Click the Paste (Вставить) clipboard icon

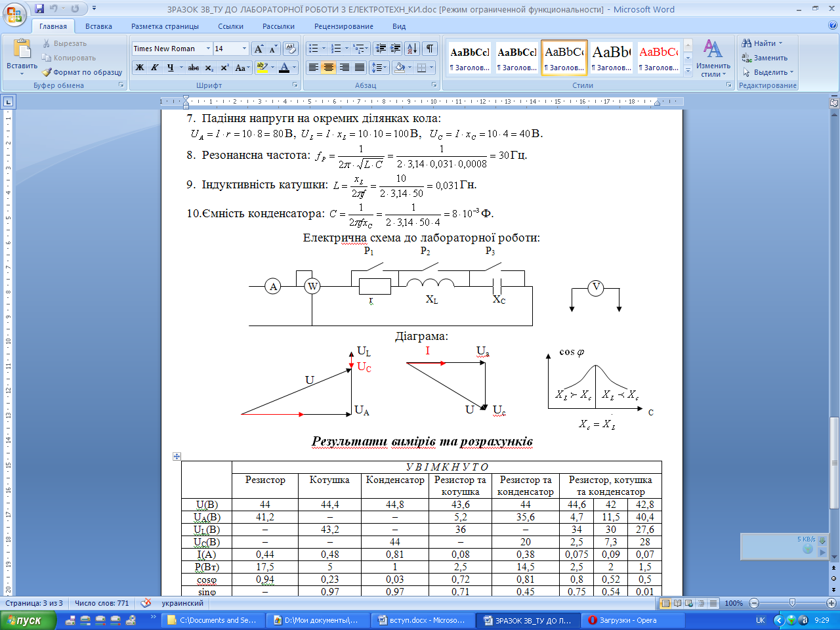coord(22,49)
